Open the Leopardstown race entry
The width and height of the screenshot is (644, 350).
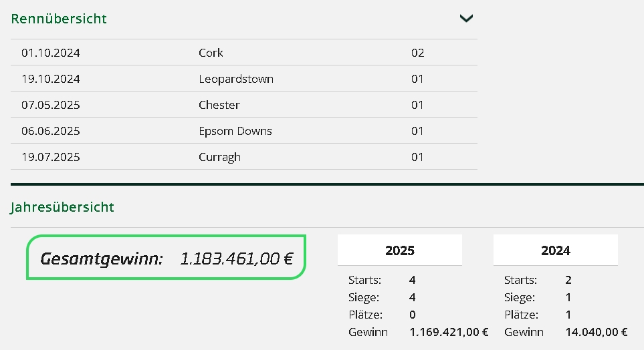[x=235, y=79]
